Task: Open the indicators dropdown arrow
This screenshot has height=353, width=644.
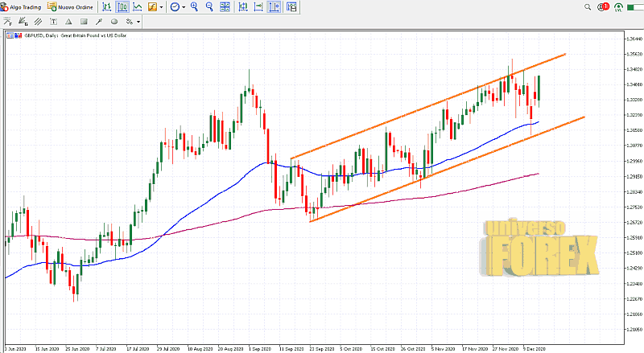Action: 162,7
